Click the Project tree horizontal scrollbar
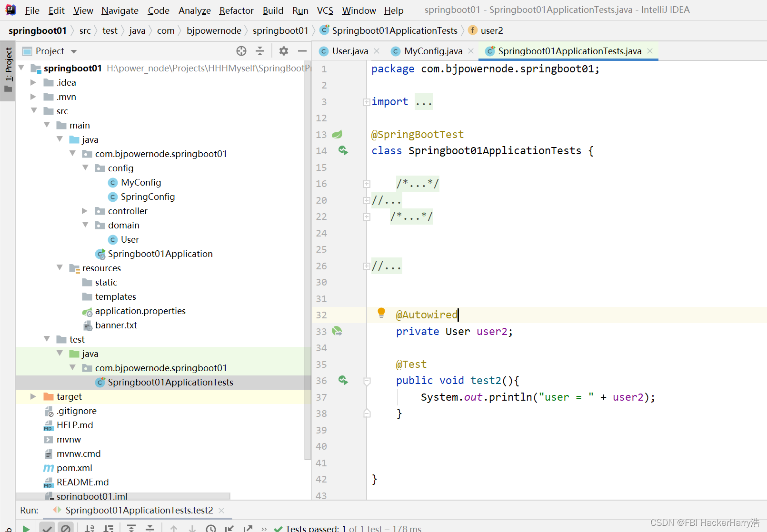Viewport: 767px width, 532px height. (123, 496)
